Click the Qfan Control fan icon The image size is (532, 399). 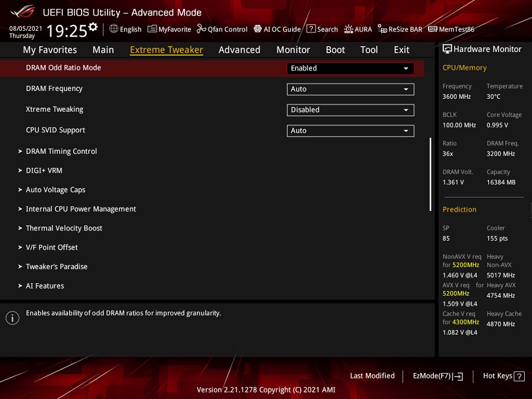click(201, 29)
